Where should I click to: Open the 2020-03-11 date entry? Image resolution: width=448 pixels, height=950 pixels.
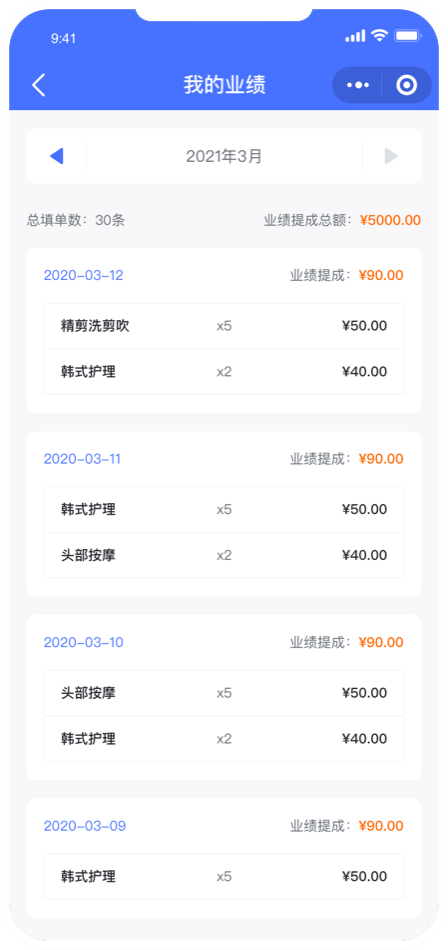coord(82,459)
